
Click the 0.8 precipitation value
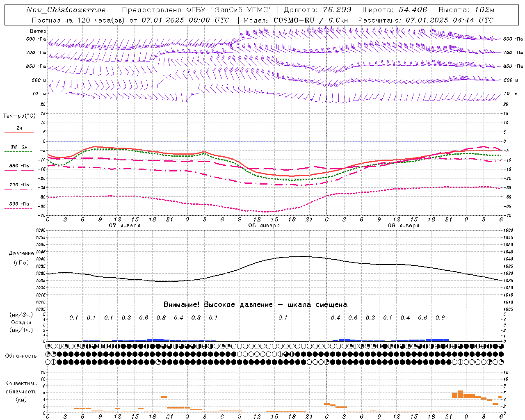tap(161, 318)
